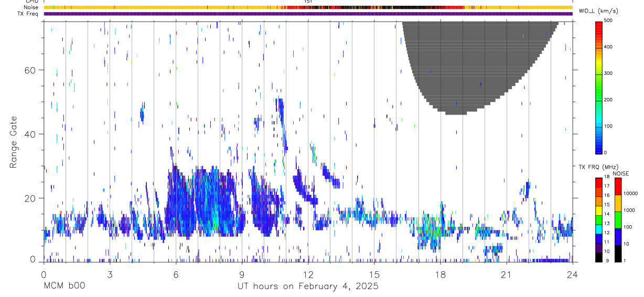Viewport: 644px width, 297px height.
Task: Click the '200' tick on width colorbar
Action: [609, 100]
